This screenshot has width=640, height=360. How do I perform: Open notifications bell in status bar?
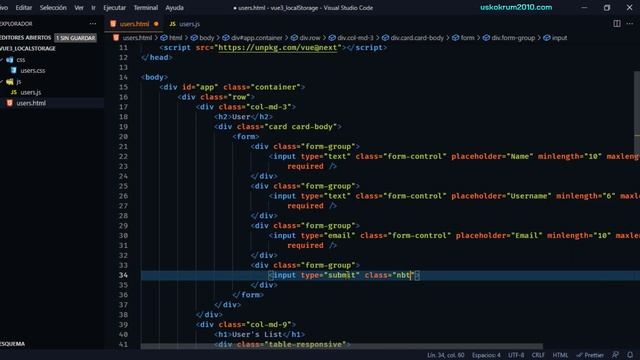tap(630, 355)
